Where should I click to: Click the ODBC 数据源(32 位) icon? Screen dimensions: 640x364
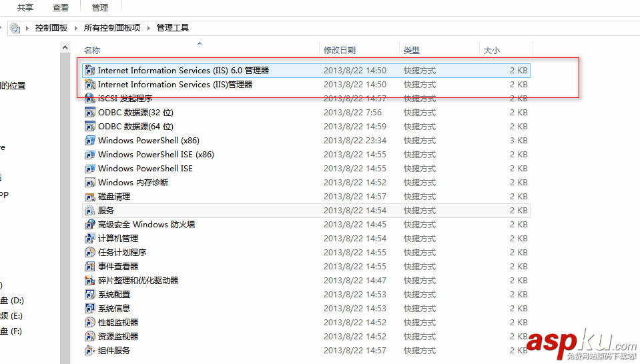(x=90, y=113)
